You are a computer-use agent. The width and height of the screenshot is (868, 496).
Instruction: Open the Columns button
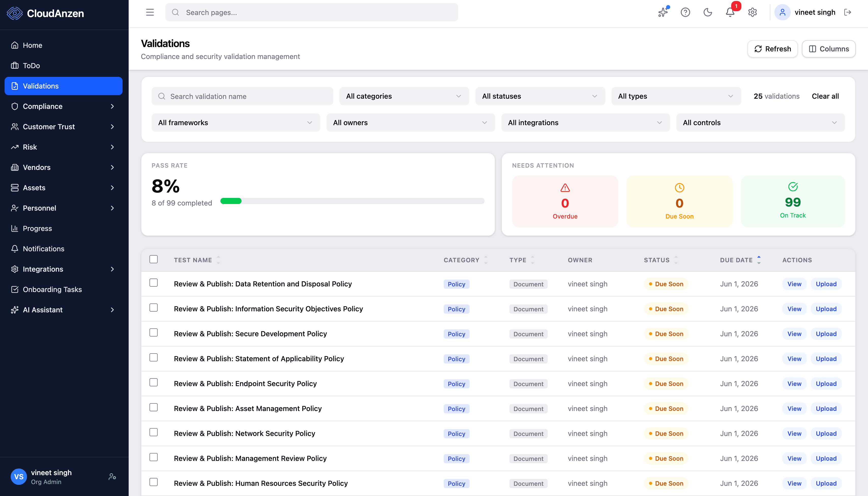click(x=829, y=49)
